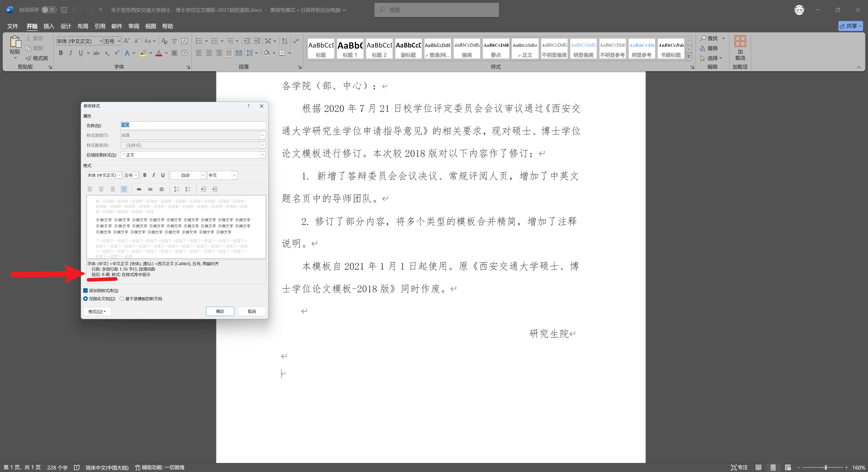Open the 样式基准 dropdown in the dialog
Screen dimensions: 868x472
coord(262,145)
